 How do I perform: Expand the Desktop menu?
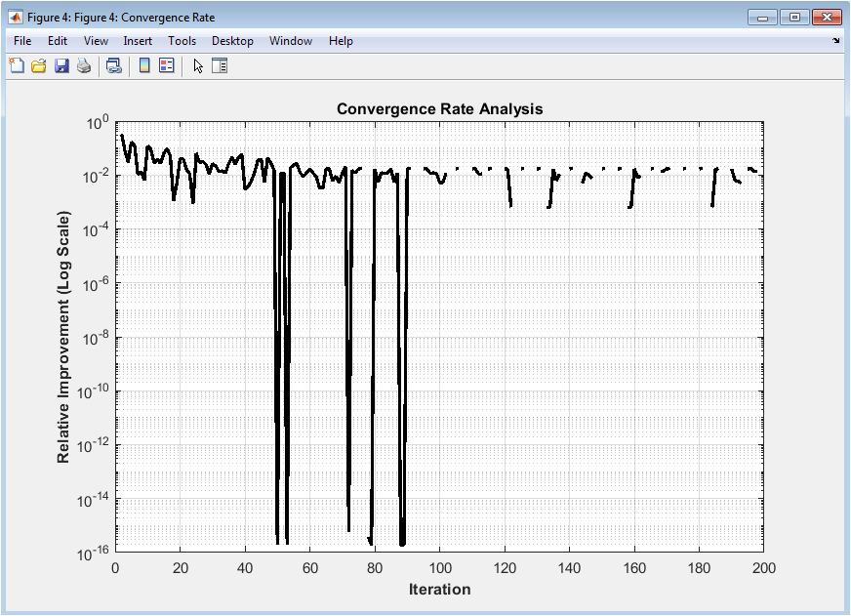(x=232, y=41)
